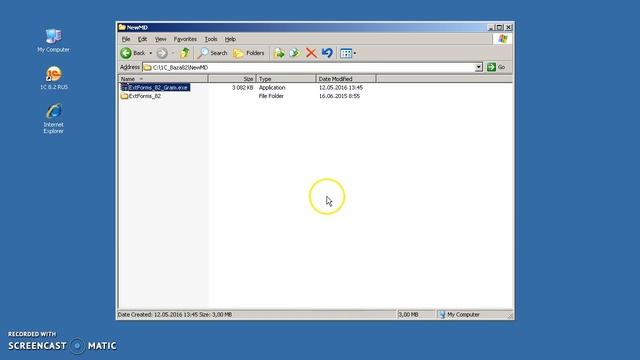The image size is (640, 360).
Task: Delete the selection with red X icon
Action: point(311,53)
